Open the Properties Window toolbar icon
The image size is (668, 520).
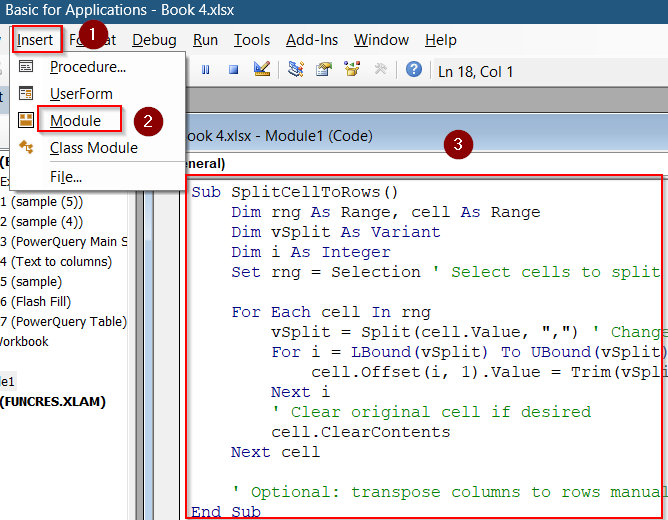pos(324,69)
